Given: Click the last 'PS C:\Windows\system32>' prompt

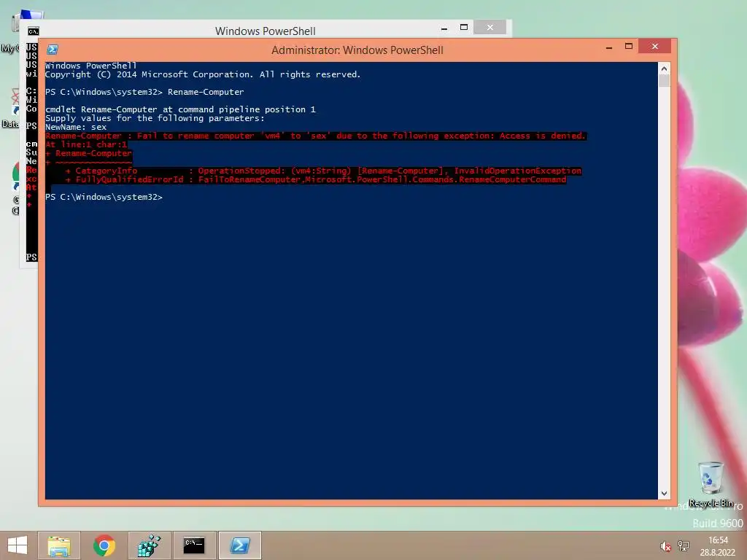Looking at the screenshot, I should point(104,197).
